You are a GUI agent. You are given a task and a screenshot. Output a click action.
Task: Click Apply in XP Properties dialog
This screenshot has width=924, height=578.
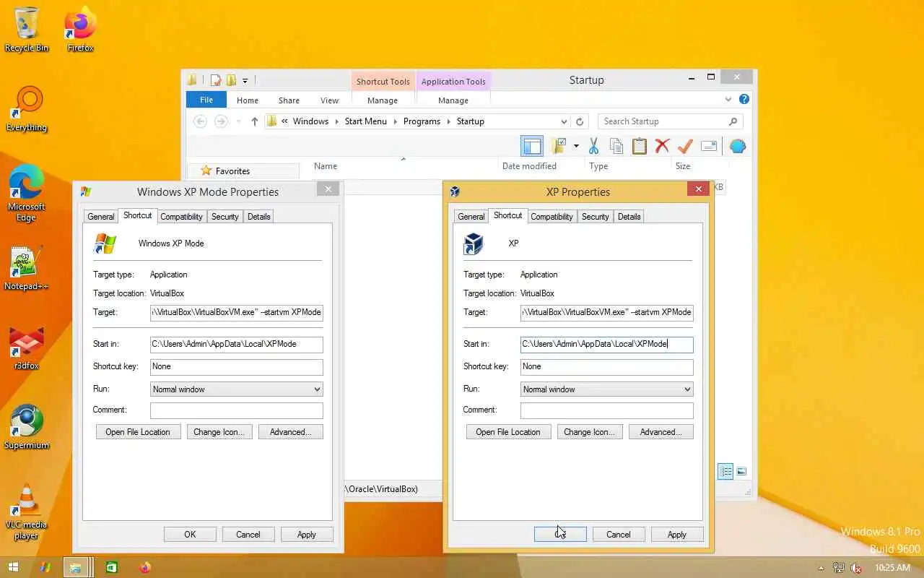[677, 535]
